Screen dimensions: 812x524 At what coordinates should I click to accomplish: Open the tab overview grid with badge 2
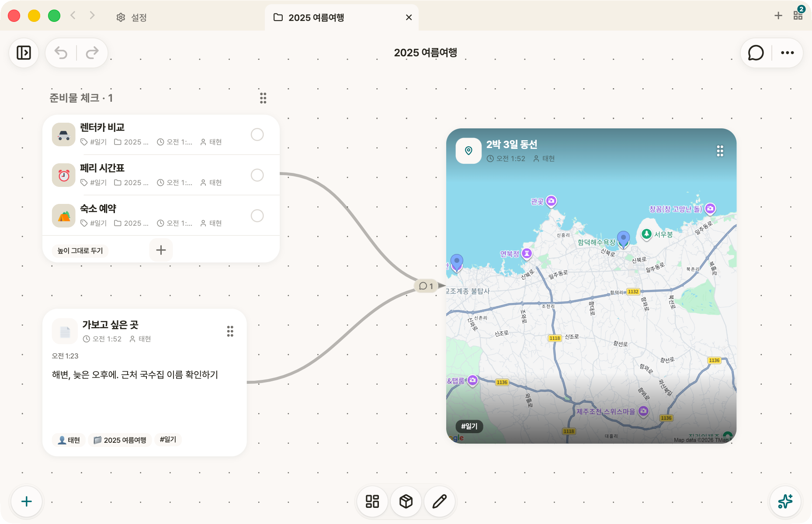click(x=798, y=14)
